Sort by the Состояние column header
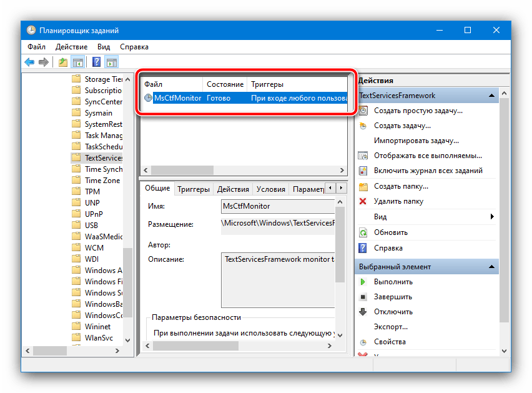Image resolution: width=532 pixels, height=393 pixels. pos(225,84)
